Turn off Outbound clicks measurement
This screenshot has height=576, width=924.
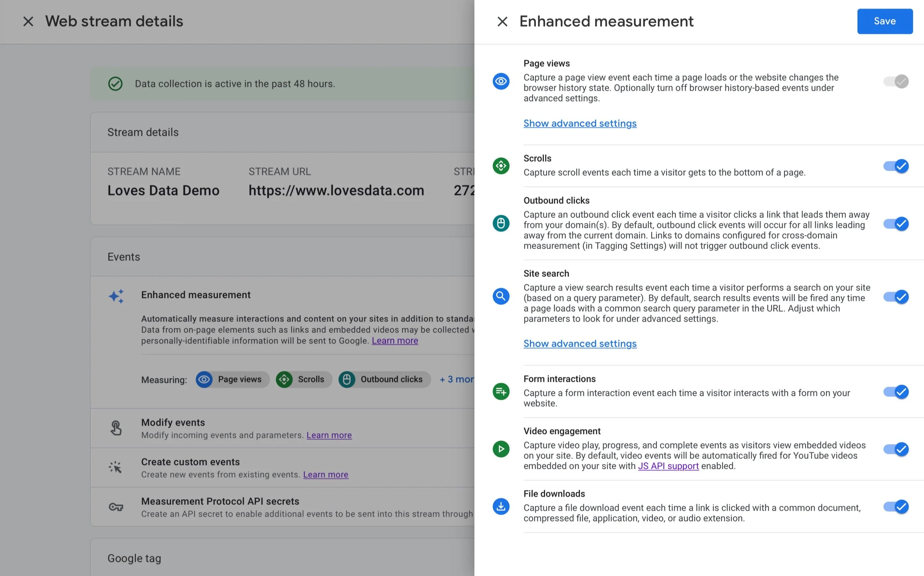(896, 224)
